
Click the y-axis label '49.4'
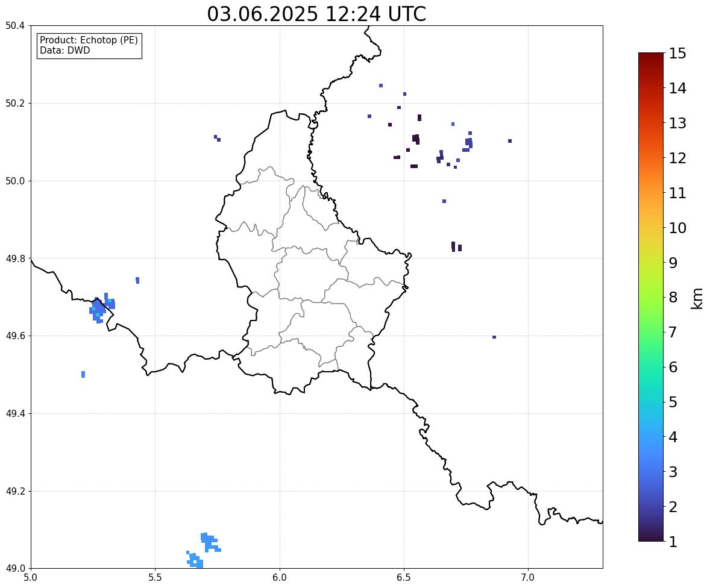(x=14, y=414)
